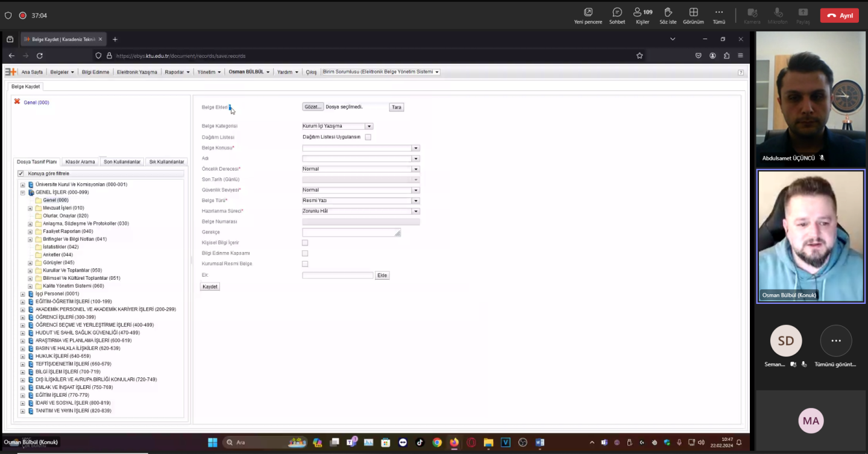Image resolution: width=868 pixels, height=454 pixels.
Task: Click the red X icon beside Genel (000)
Action: pyautogui.click(x=17, y=101)
